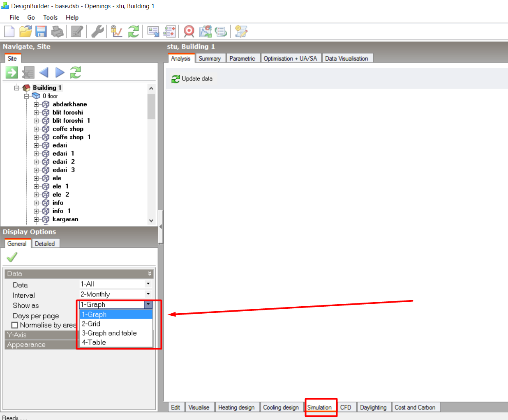508x420 pixels.
Task: Switch to the Detailed display options tab
Action: (x=45, y=243)
